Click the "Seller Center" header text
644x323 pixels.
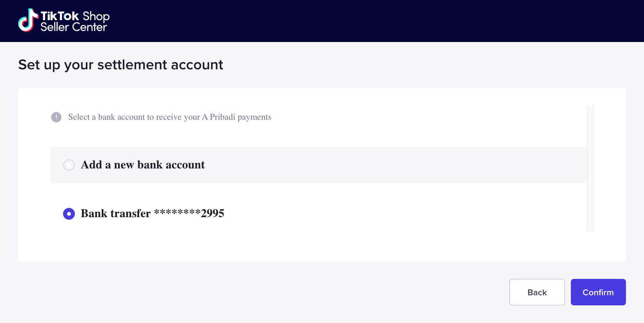pyautogui.click(x=74, y=27)
